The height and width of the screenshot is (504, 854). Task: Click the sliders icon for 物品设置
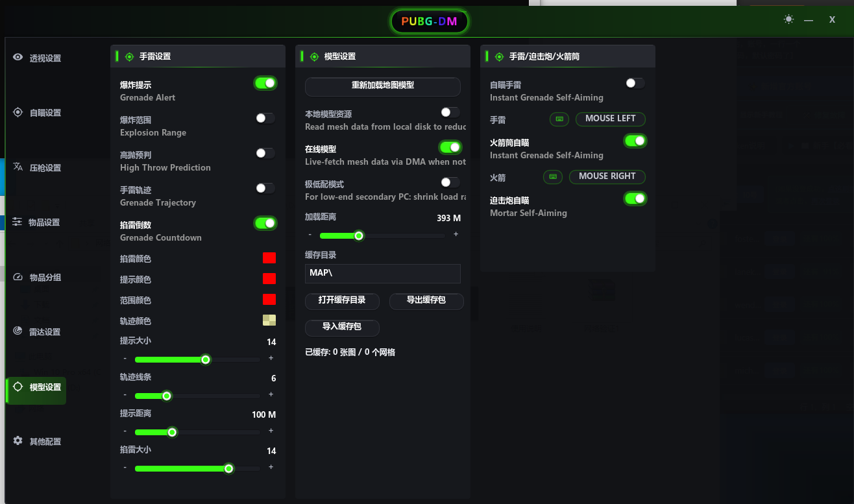18,222
